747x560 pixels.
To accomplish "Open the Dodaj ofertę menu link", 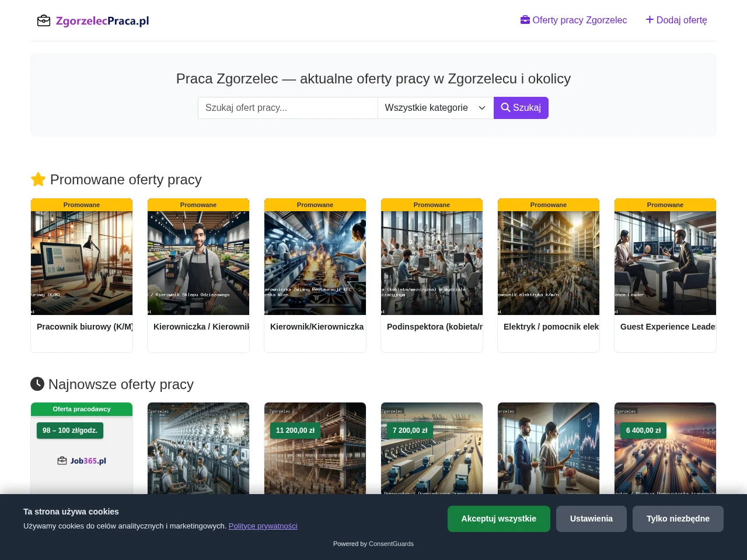I will click(676, 20).
